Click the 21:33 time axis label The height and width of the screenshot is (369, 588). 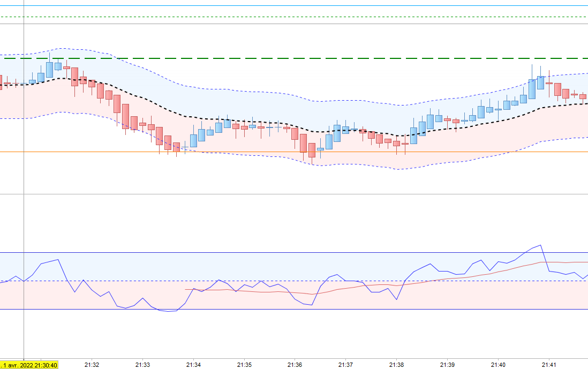coord(142,365)
